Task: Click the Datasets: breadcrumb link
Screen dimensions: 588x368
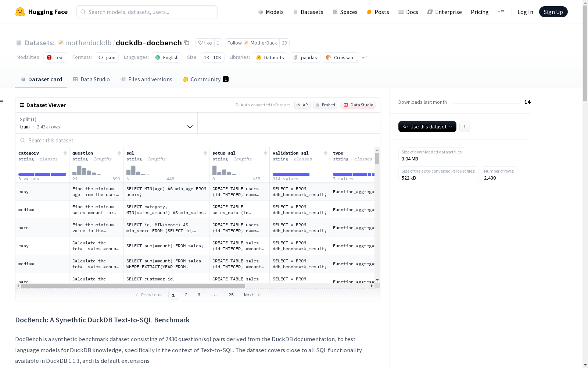Action: click(x=39, y=43)
